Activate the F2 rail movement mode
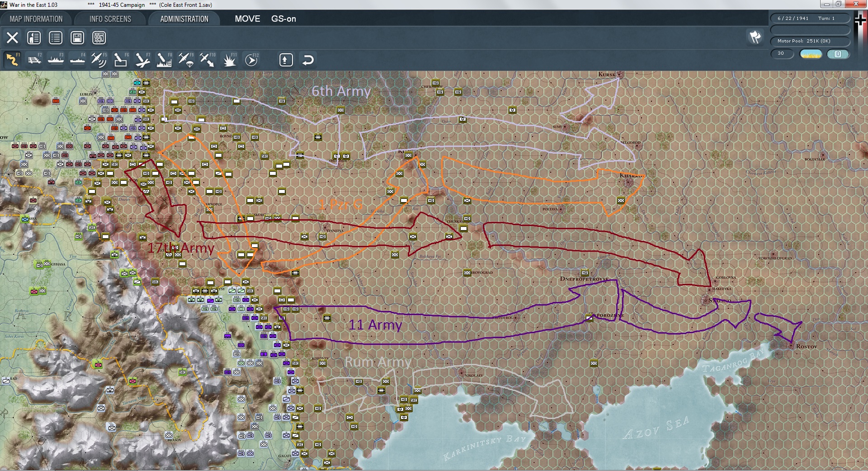 34,60
